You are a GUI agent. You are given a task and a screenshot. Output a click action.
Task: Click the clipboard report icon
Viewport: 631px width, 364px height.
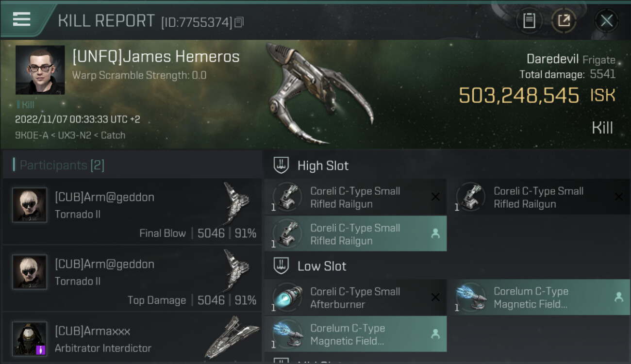tap(529, 20)
